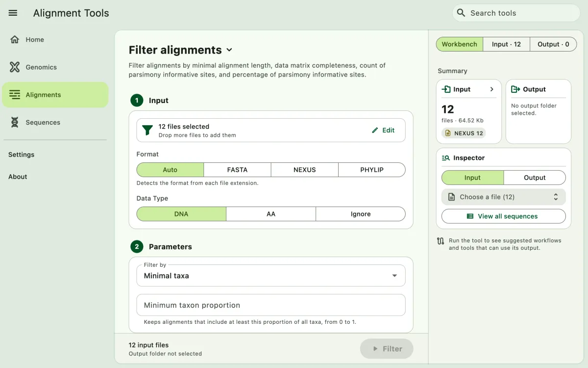Image resolution: width=588 pixels, height=368 pixels.
Task: Open the Filter by Minimal taxa dropdown
Action: coord(271,276)
